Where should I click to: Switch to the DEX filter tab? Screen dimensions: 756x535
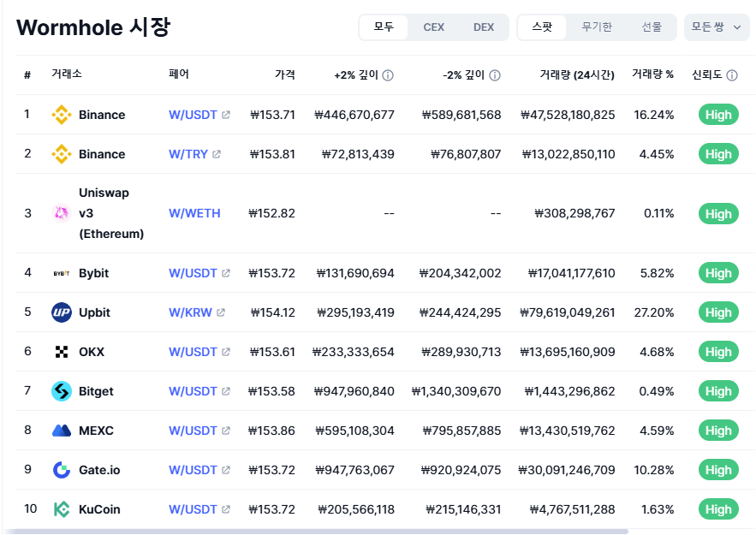484,27
